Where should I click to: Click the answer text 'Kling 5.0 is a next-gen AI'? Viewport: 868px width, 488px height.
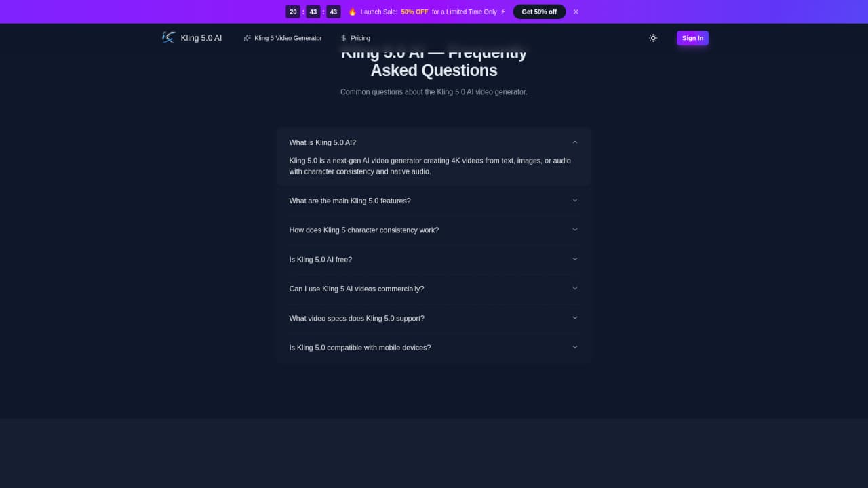[430, 166]
